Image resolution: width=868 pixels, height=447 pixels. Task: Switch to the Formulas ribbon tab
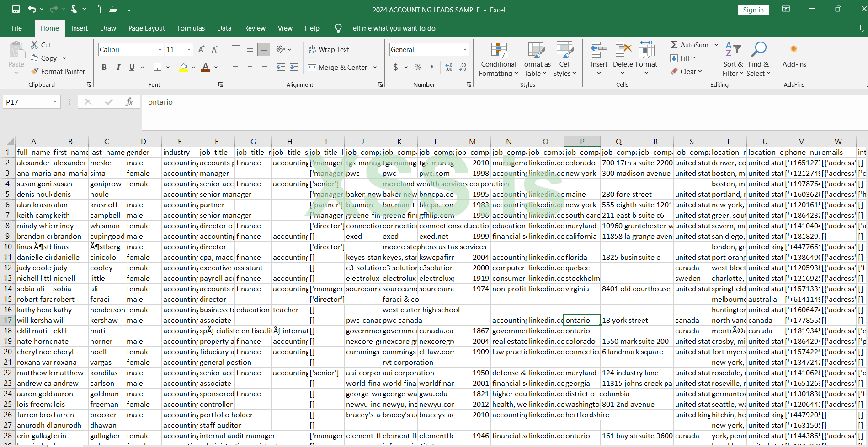[191, 28]
